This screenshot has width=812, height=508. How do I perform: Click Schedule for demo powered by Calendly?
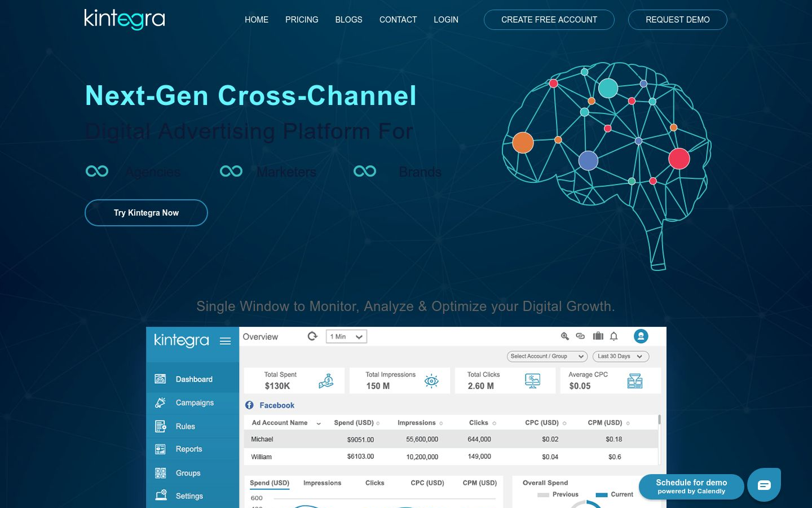691,486
